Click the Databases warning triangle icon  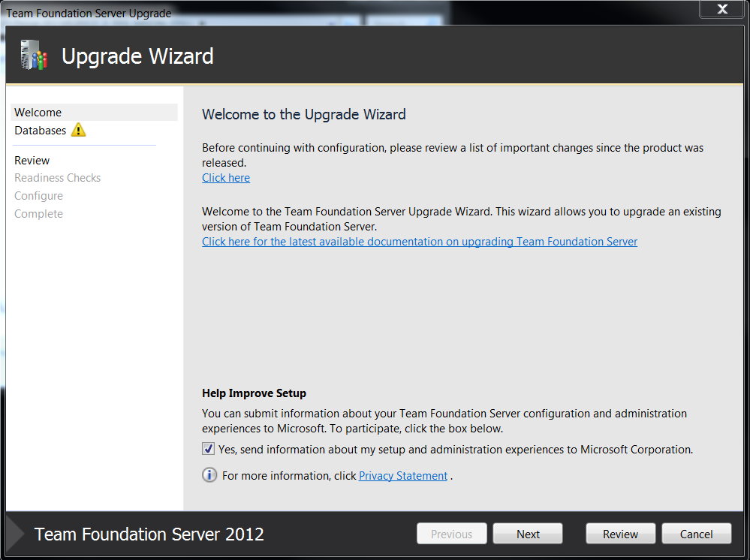click(78, 130)
